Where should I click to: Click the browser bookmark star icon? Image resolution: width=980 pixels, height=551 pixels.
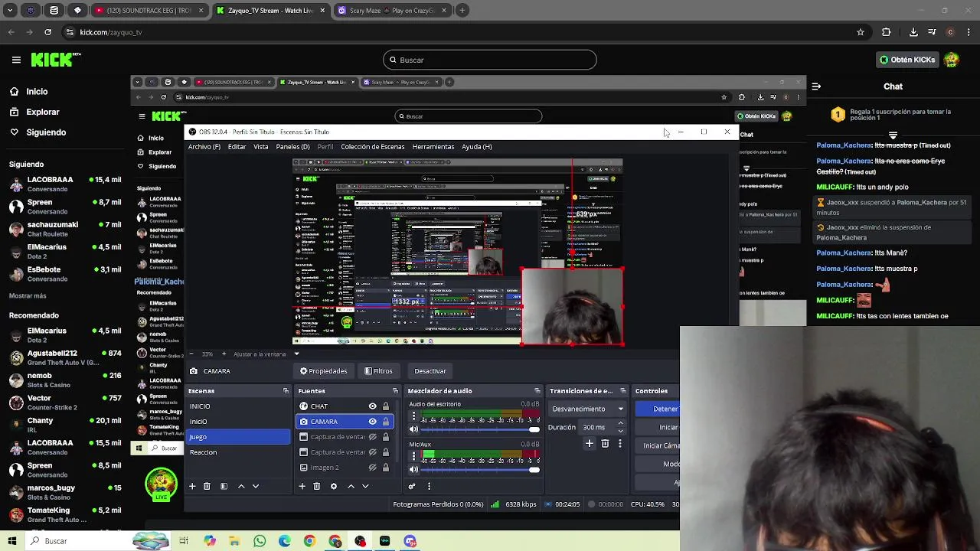pos(861,32)
